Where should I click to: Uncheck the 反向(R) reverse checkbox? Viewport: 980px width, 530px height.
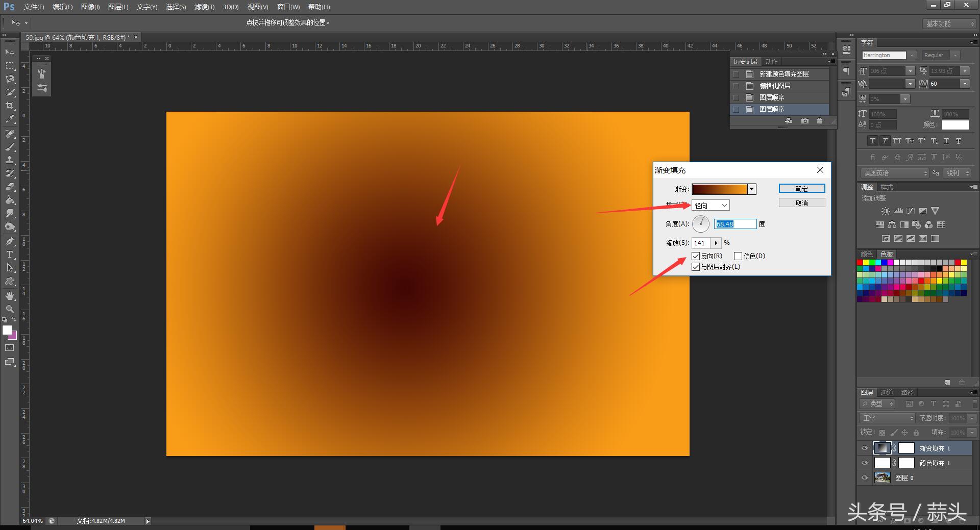coord(696,256)
